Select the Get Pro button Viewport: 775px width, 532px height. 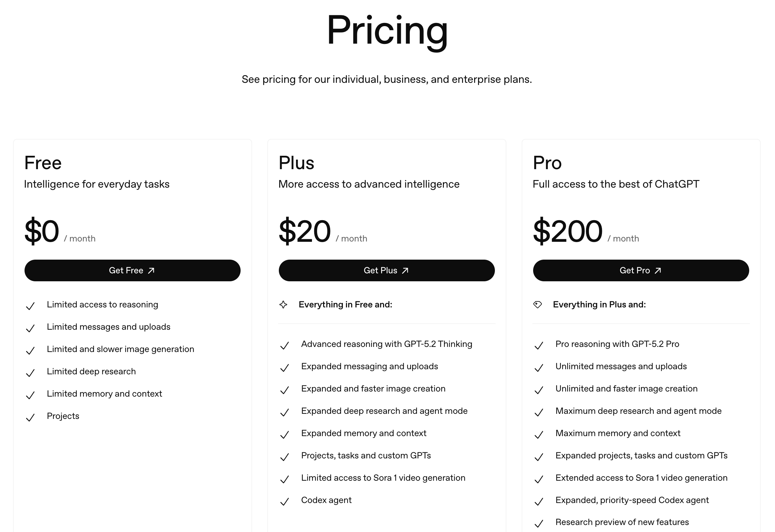click(x=641, y=270)
